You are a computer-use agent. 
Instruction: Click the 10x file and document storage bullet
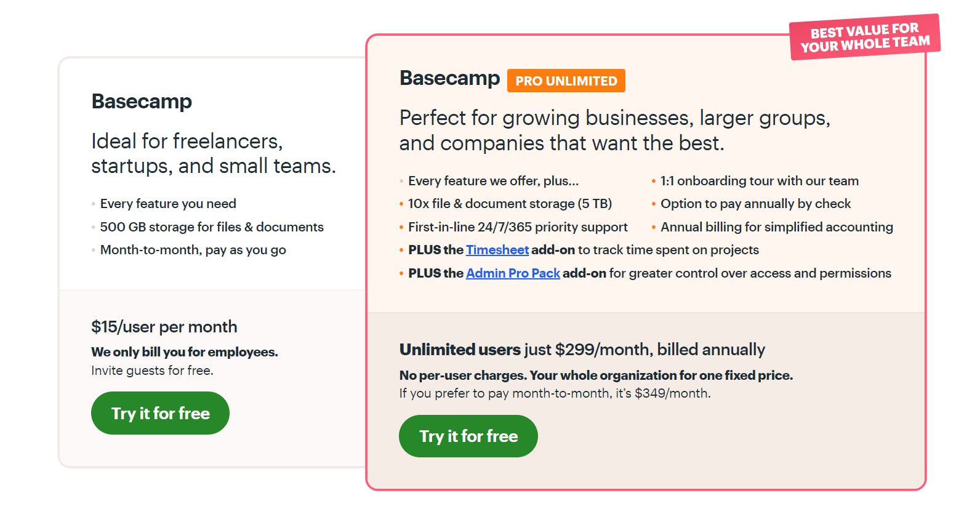point(510,203)
